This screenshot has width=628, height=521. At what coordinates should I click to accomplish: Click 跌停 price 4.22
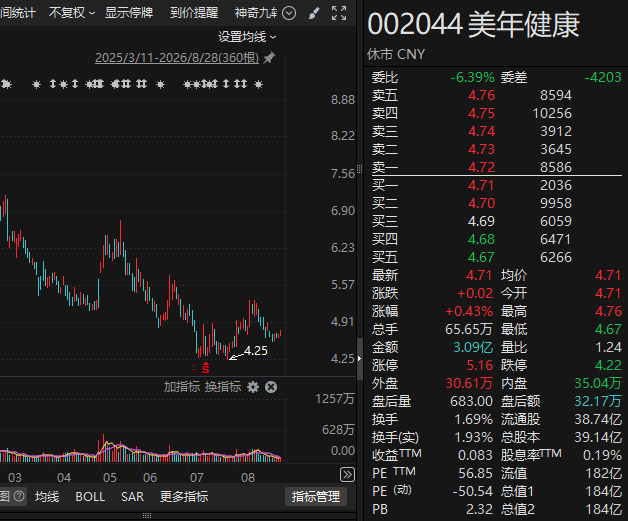[608, 365]
